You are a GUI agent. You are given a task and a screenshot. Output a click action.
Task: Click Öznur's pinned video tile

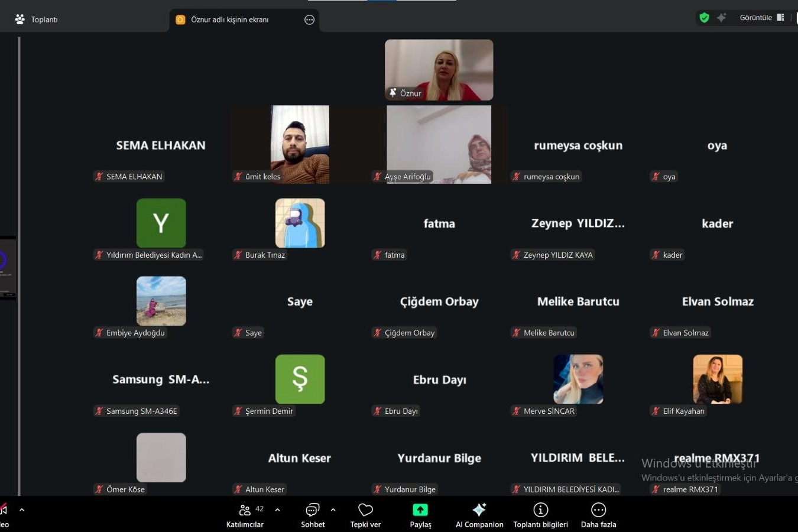tap(439, 70)
